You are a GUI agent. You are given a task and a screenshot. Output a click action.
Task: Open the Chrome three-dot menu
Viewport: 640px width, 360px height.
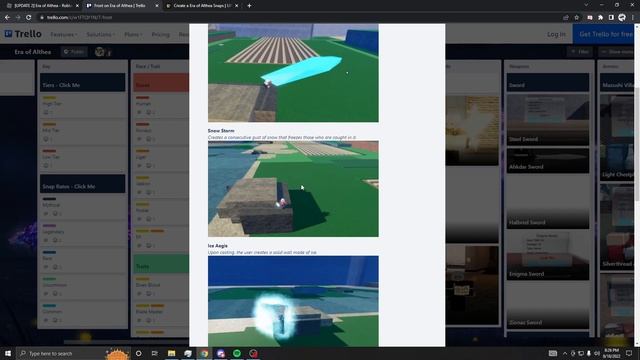633,18
